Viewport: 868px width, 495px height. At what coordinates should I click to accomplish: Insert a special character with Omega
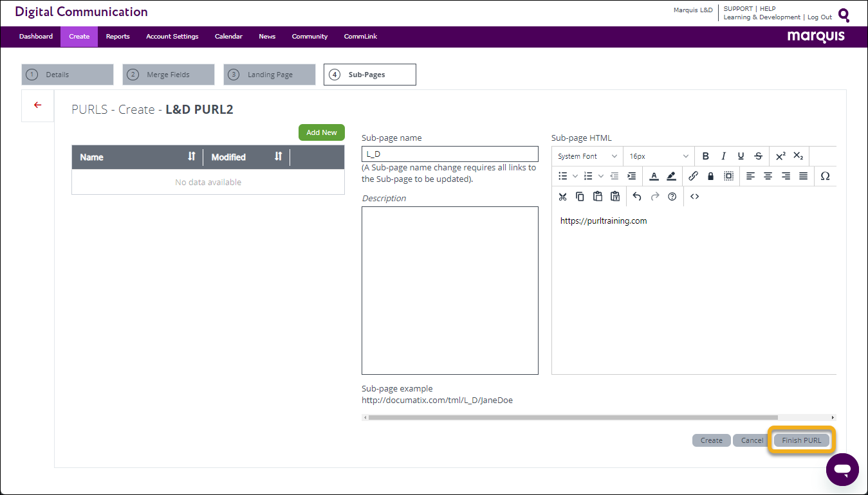point(825,176)
